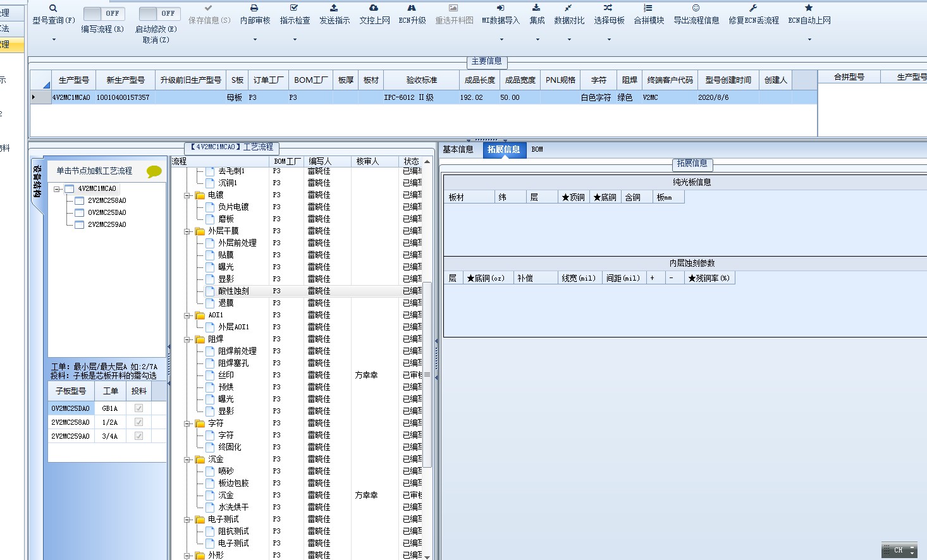Click the yellow speech bubble icon
This screenshot has width=927, height=560.
[154, 171]
